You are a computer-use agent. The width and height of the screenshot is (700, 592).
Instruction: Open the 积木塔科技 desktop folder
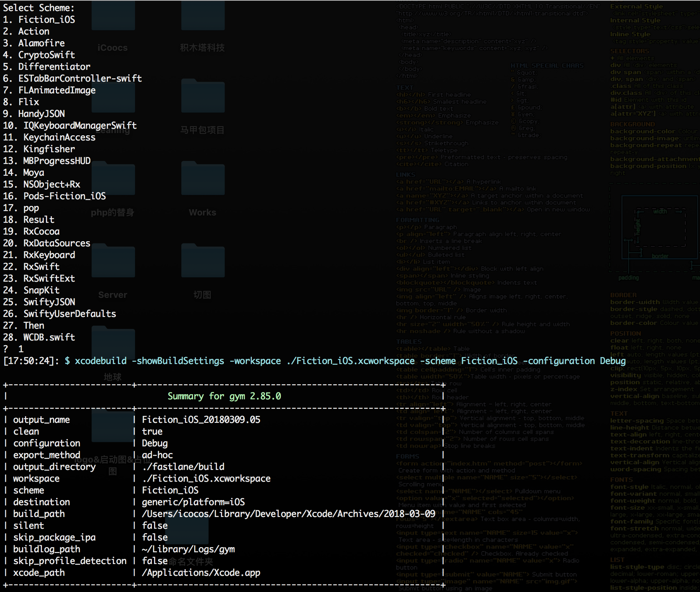[x=203, y=15]
